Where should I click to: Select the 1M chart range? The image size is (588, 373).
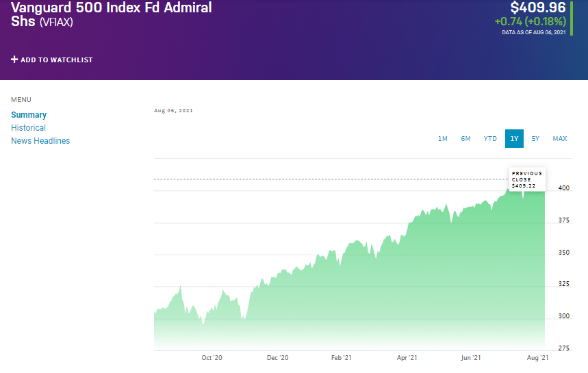tap(443, 139)
